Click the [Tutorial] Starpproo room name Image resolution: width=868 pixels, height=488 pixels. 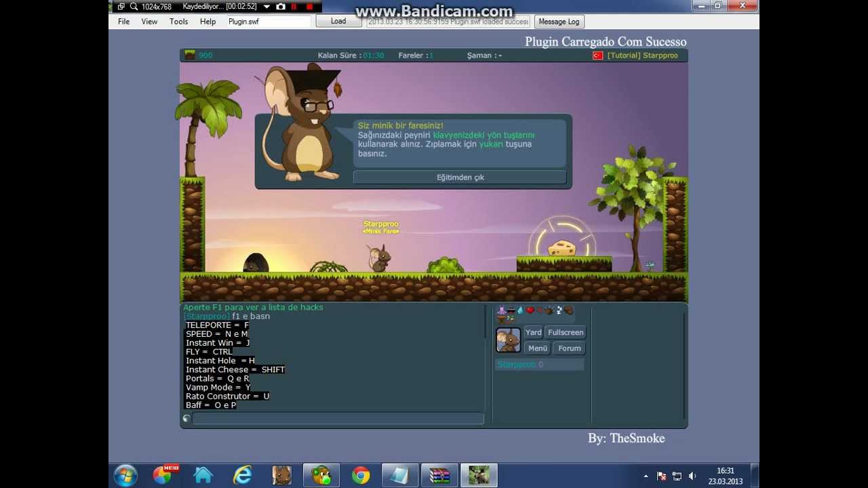coord(642,56)
